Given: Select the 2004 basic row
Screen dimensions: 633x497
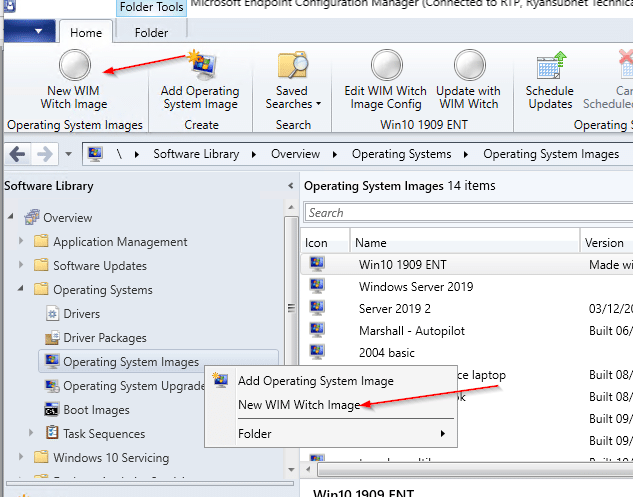Looking at the screenshot, I should (467, 352).
